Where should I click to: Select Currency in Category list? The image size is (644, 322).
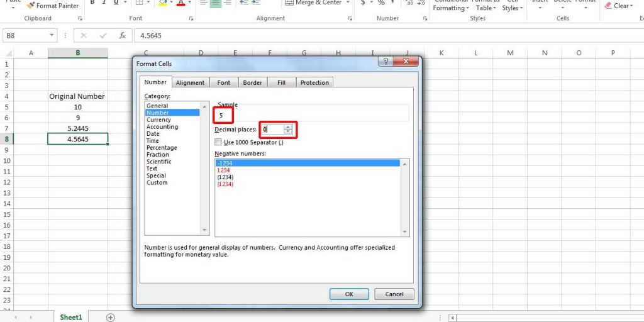tap(158, 119)
